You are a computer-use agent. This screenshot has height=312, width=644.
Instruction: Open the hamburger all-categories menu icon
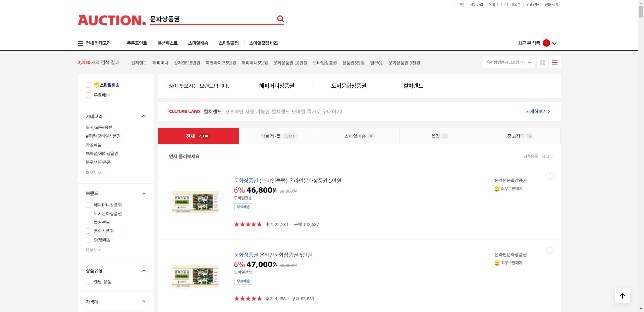(80, 43)
